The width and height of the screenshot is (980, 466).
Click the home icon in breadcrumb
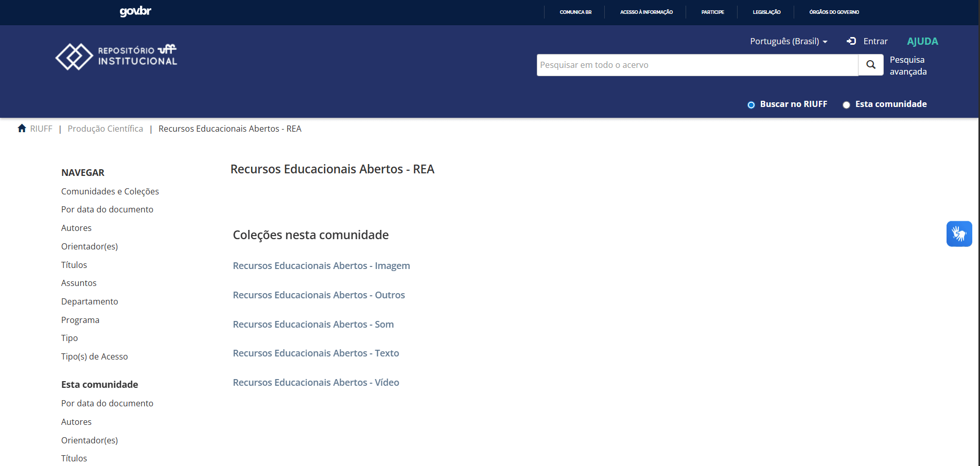click(22, 129)
